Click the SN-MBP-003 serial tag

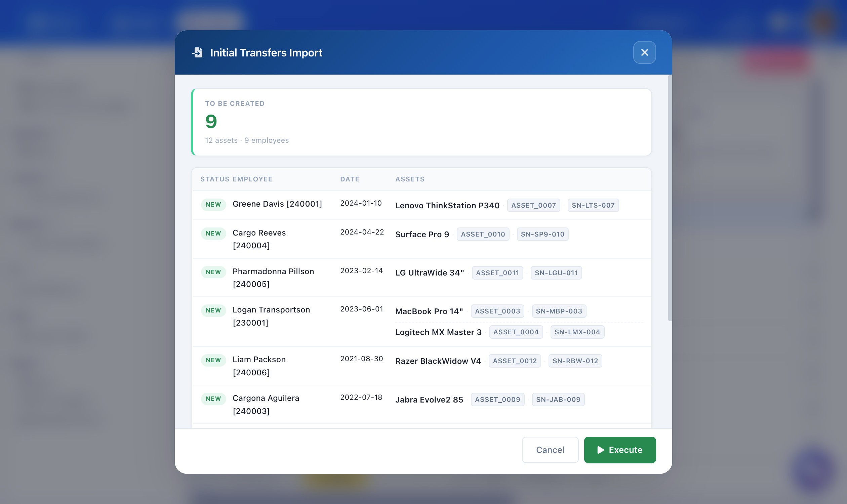tap(559, 311)
